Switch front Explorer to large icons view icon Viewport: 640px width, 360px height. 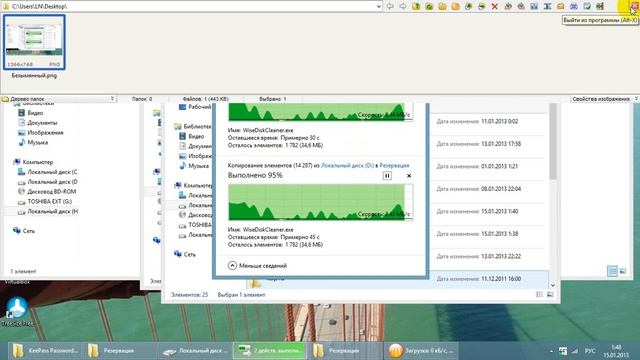click(x=550, y=294)
